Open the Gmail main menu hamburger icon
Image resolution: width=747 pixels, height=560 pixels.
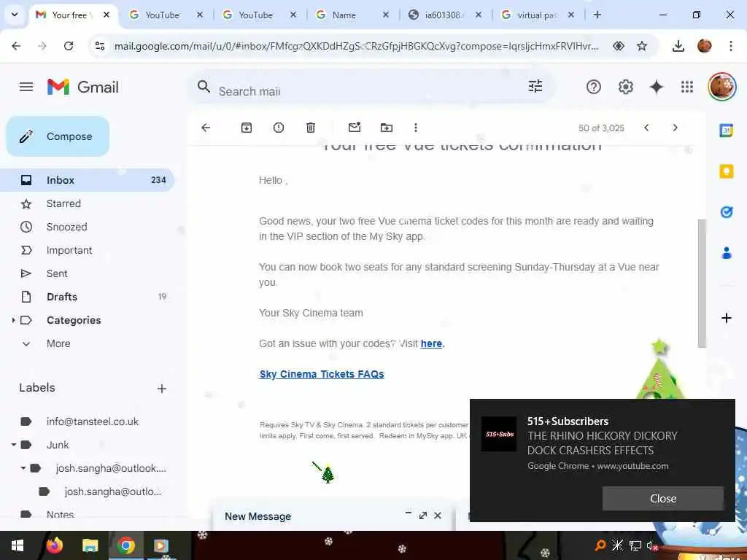pyautogui.click(x=26, y=87)
